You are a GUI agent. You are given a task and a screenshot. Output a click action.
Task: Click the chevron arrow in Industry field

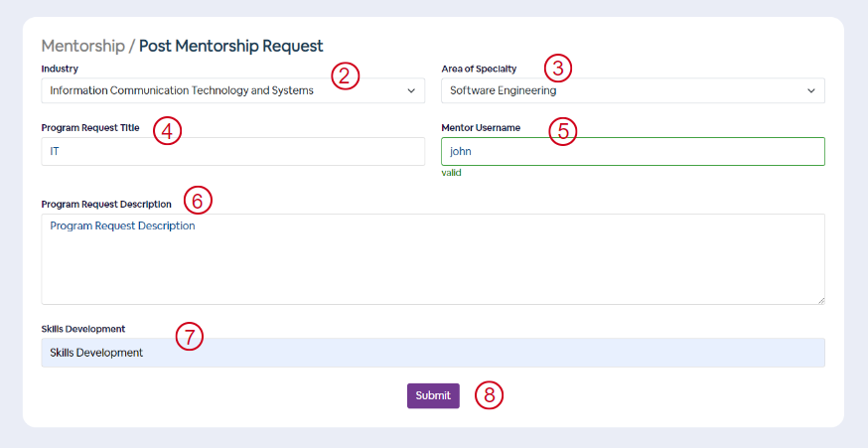(411, 90)
